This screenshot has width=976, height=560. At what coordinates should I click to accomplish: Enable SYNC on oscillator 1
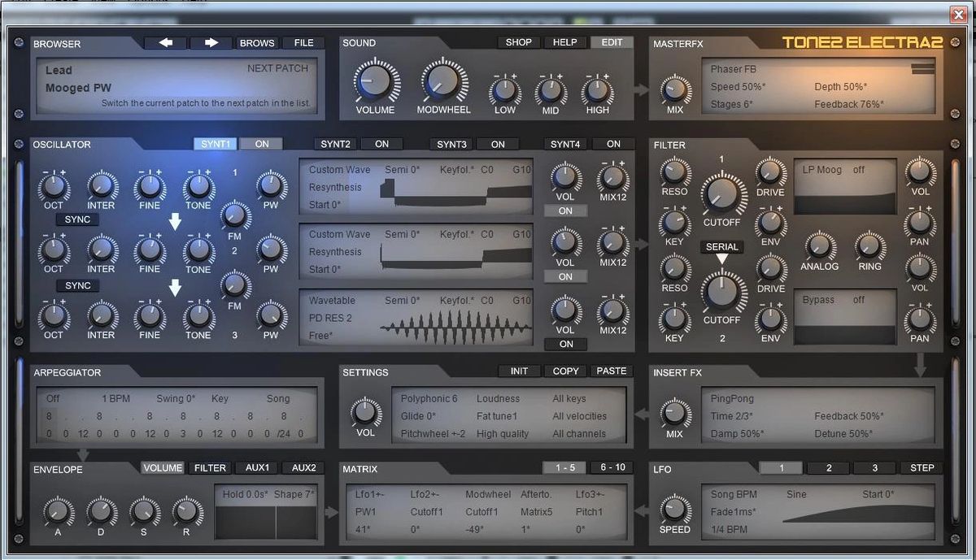77,219
